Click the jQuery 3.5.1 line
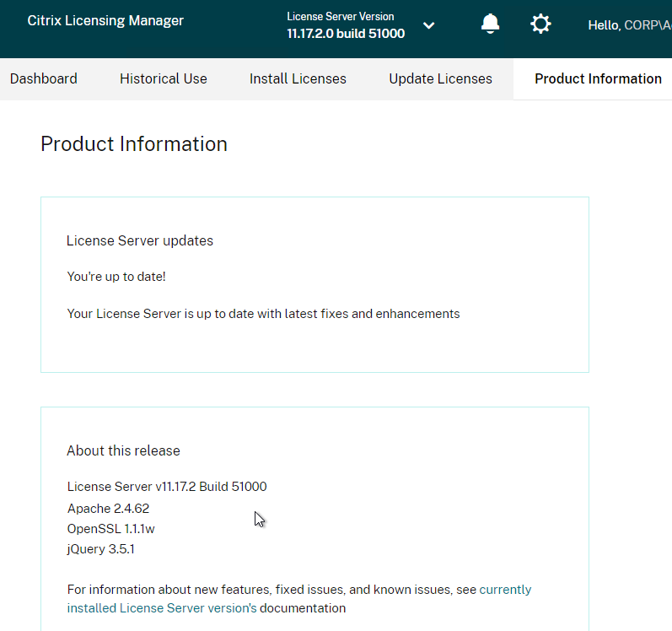Viewport: 672px width, 631px height. (100, 549)
